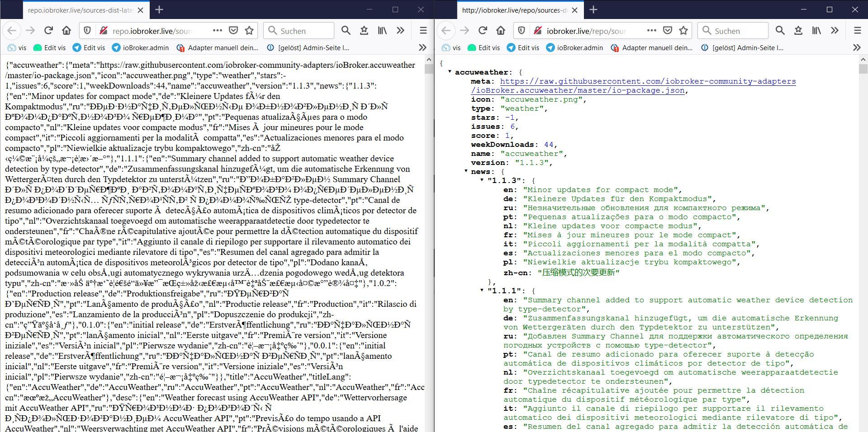868x432 pixels.
Task: Reload the page in right Firefox window
Action: click(x=483, y=31)
